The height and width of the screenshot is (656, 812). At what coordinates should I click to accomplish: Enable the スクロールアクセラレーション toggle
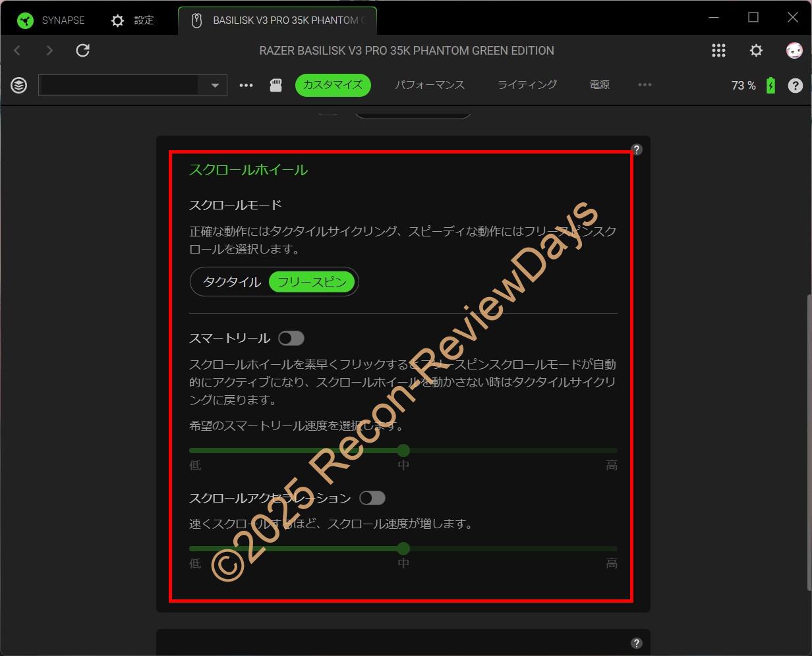click(372, 499)
